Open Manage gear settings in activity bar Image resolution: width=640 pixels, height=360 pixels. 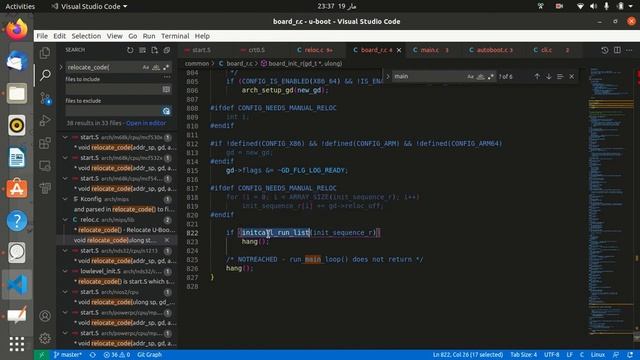(x=45, y=338)
